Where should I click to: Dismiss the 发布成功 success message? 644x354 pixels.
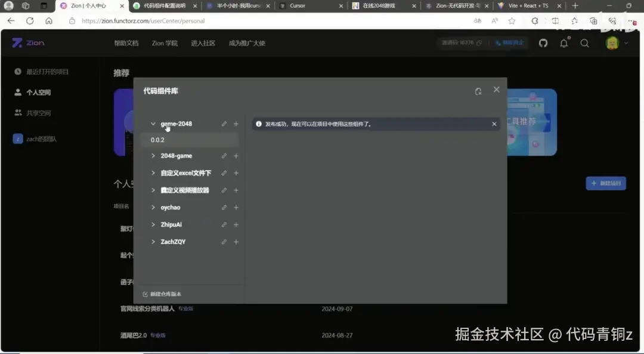coord(493,124)
